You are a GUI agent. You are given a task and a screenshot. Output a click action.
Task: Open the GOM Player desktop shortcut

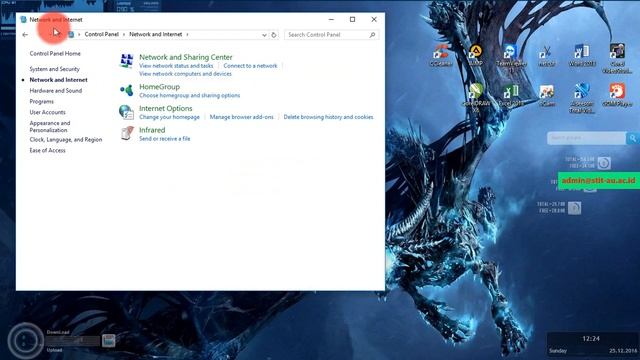coord(617,95)
